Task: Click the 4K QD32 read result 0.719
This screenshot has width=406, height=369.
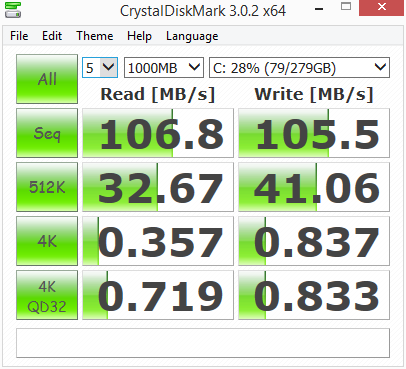Action: click(x=158, y=295)
